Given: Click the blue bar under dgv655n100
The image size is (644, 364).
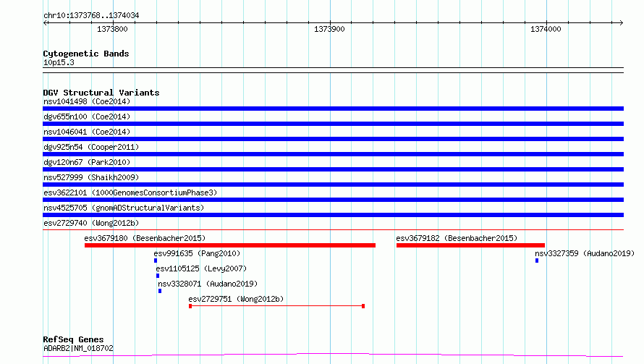Looking at the screenshot, I should (x=333, y=124).
